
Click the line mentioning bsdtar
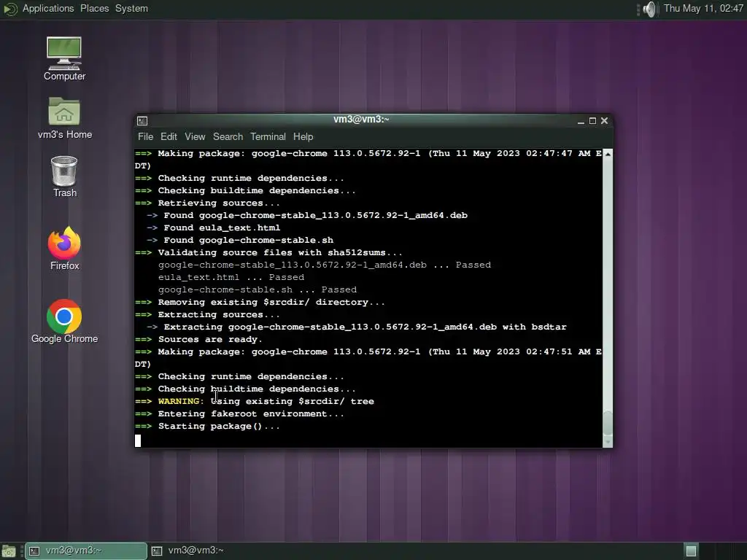(x=356, y=327)
